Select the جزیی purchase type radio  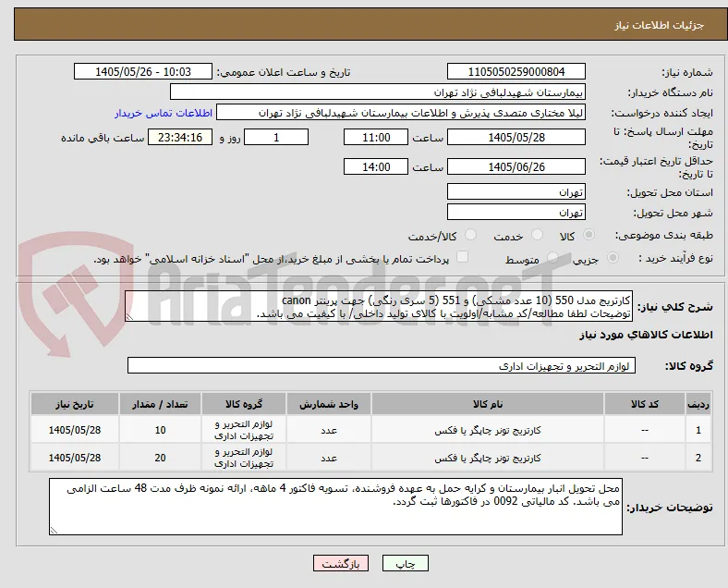click(x=613, y=258)
